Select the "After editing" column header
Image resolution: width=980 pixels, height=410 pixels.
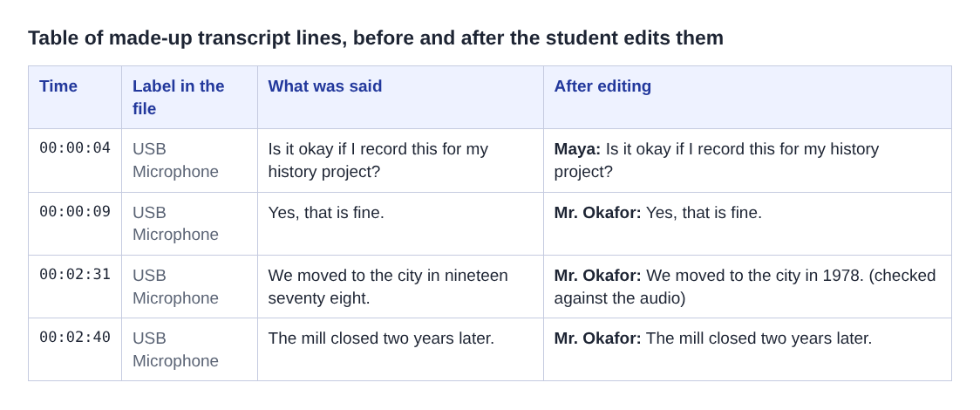click(747, 98)
